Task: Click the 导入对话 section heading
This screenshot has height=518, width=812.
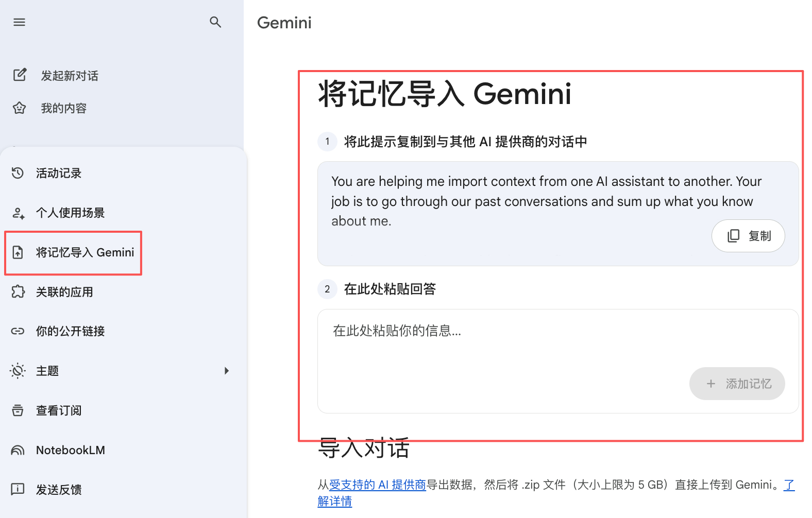Action: pyautogui.click(x=364, y=447)
